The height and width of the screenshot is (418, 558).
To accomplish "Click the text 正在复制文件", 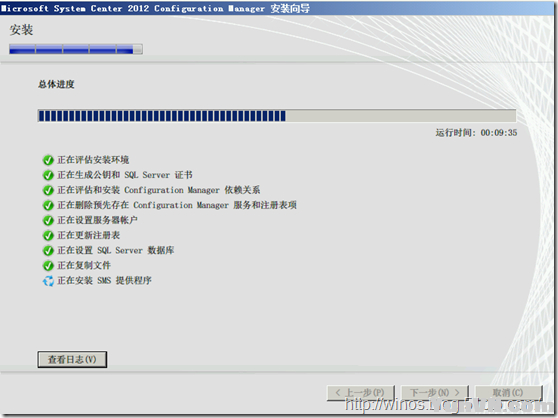I will click(84, 265).
